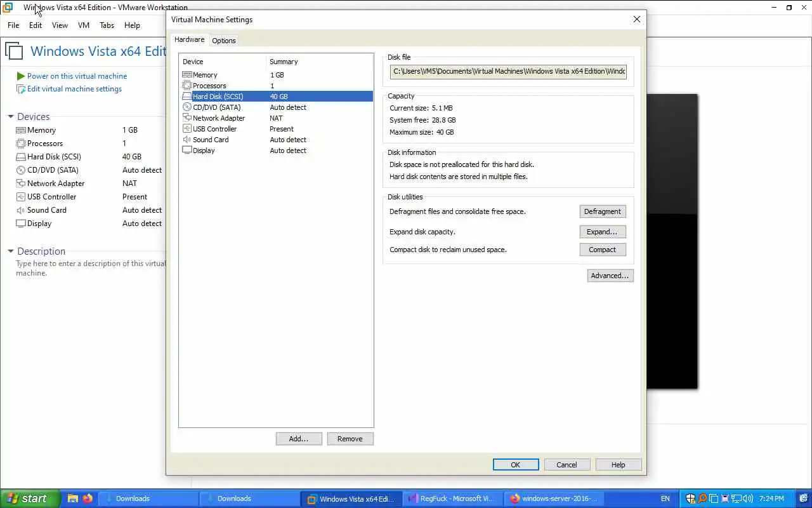
Task: Click the VMware Workstation icon in the title bar
Action: 8,8
